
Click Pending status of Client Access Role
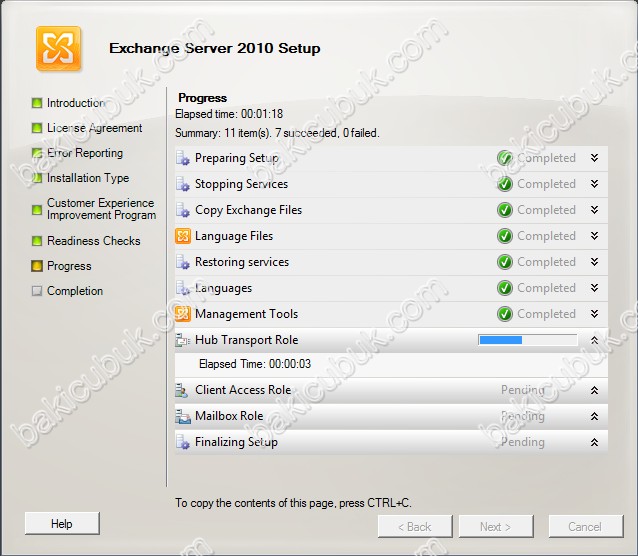(x=522, y=390)
